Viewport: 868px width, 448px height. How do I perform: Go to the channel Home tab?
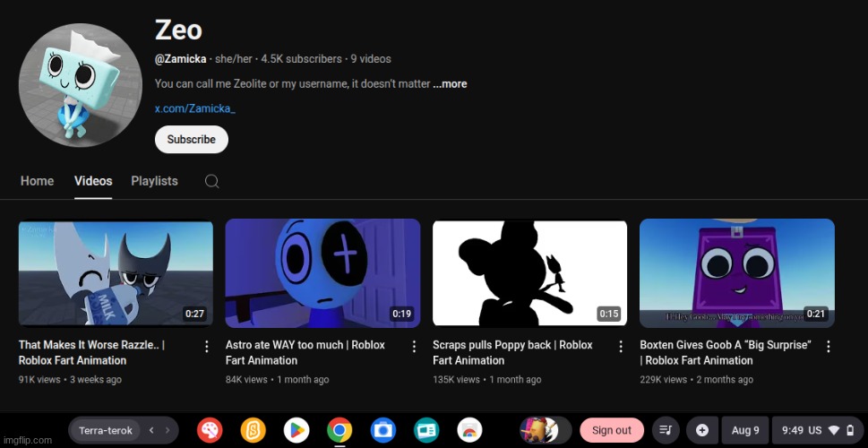[x=37, y=181]
